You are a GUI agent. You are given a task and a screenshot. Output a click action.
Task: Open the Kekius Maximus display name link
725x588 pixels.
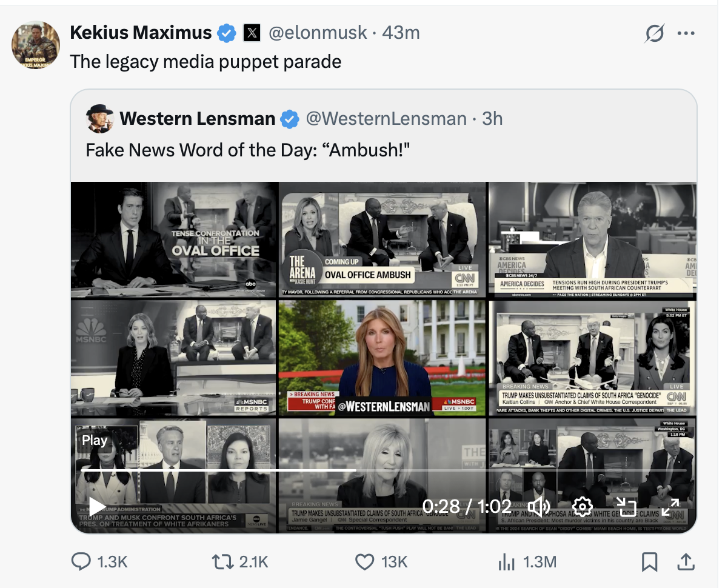[141, 33]
